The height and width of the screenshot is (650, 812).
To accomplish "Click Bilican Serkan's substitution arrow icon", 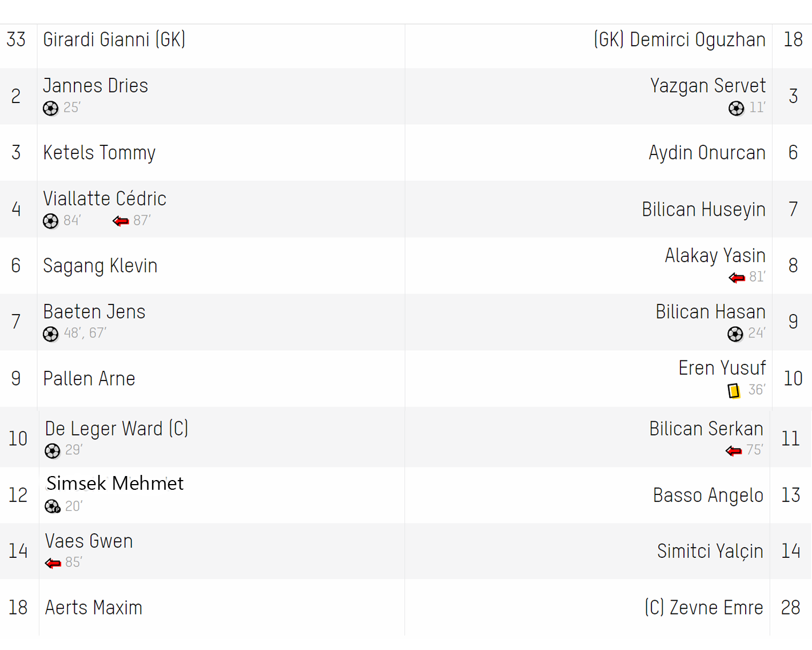I will [734, 451].
